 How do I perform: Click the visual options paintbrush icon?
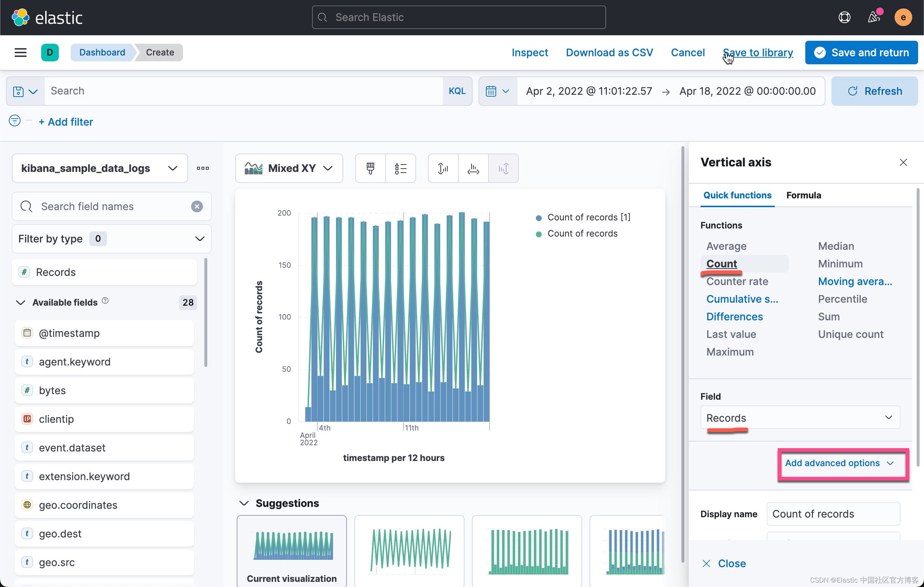tap(370, 168)
